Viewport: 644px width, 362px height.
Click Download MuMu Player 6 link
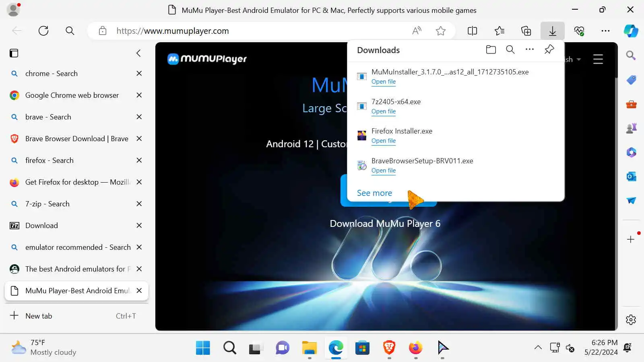pos(385,224)
